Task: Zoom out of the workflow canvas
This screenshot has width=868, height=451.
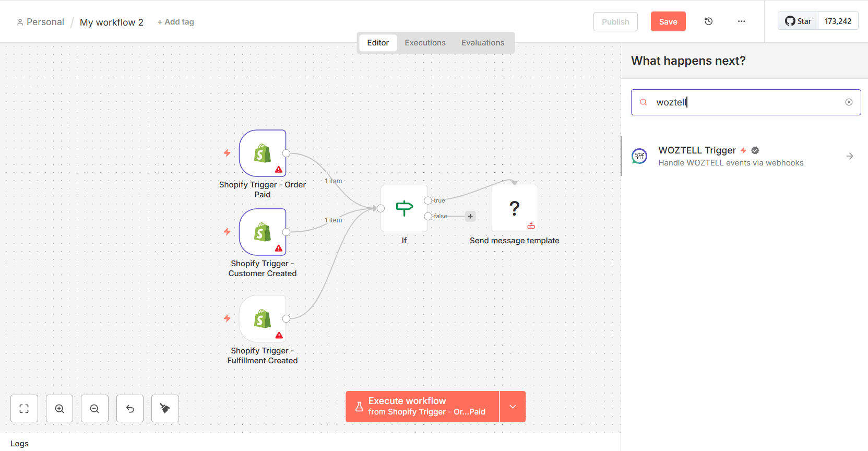Action: [94, 409]
